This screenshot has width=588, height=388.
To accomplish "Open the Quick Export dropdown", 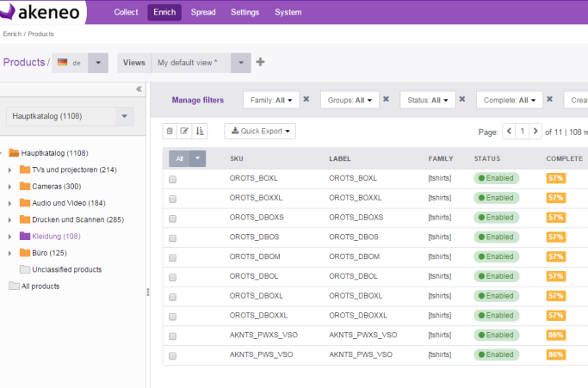I will tap(260, 132).
